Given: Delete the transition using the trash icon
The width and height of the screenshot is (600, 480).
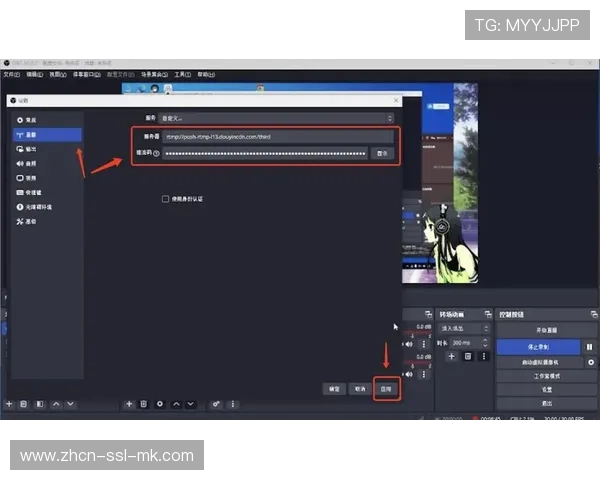Looking at the screenshot, I should (467, 356).
